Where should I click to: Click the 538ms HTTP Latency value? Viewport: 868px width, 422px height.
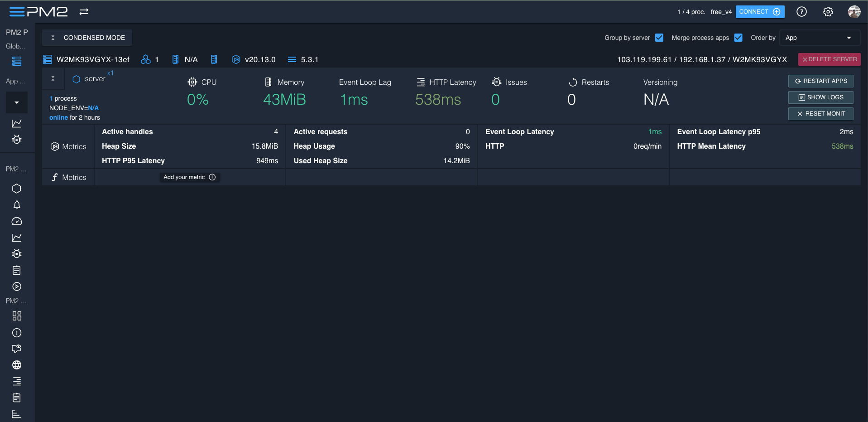click(x=438, y=100)
